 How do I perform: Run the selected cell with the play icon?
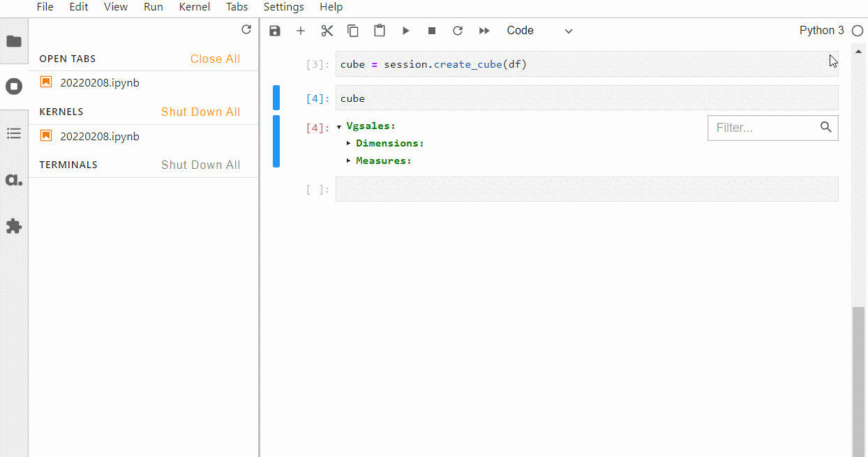click(405, 31)
